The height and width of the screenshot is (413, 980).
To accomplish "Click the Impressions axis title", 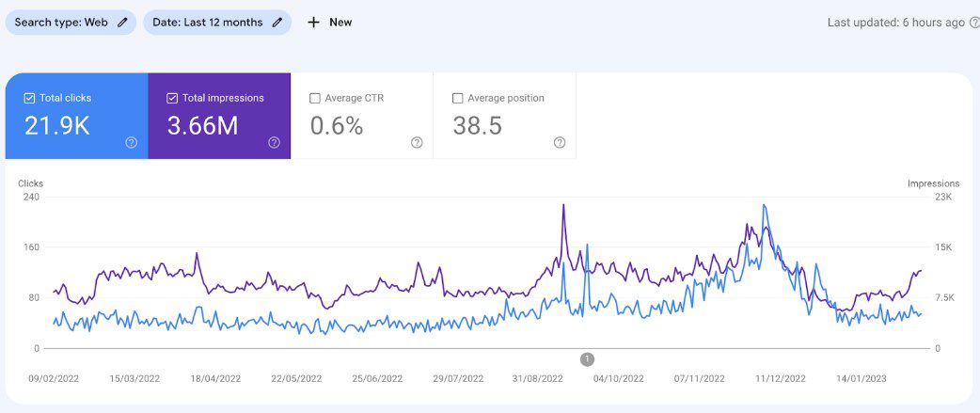I will point(933,183).
